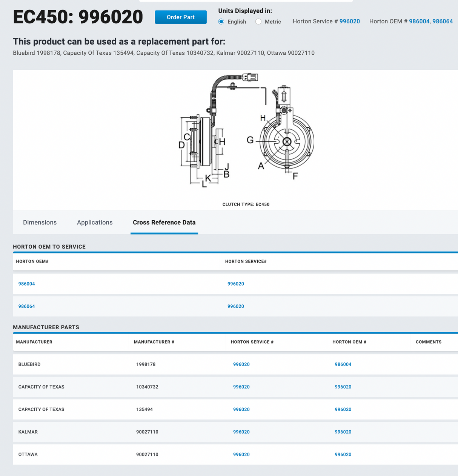Open the Cross Reference Data tab
Screen dimensions: 458x476
click(x=164, y=222)
